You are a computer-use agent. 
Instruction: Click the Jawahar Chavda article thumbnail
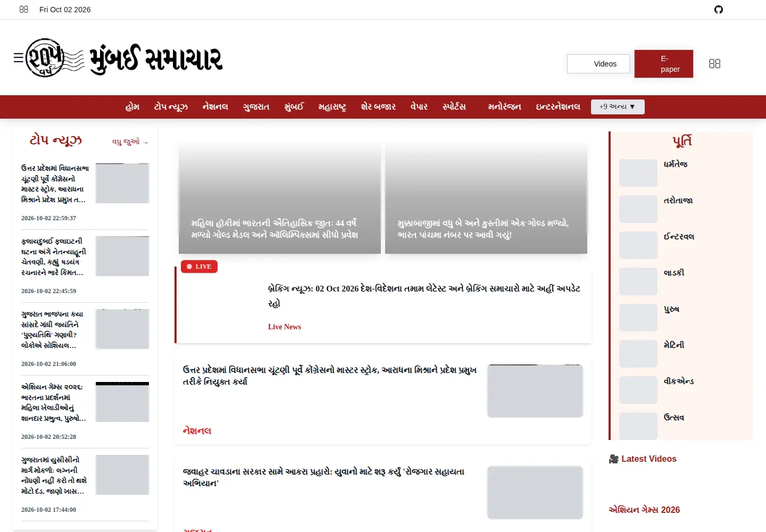pyautogui.click(x=535, y=493)
